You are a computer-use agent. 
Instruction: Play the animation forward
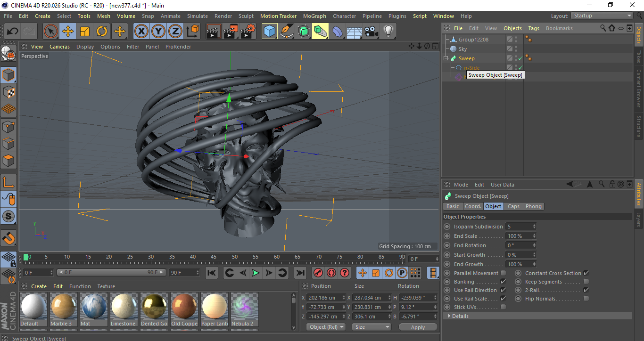click(x=256, y=273)
